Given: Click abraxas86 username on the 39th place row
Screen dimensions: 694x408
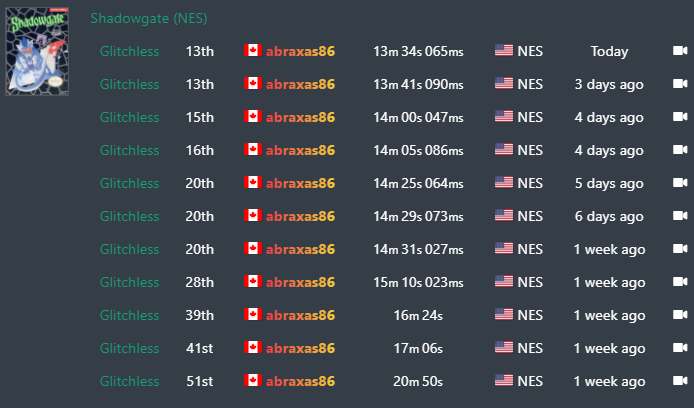Looking at the screenshot, I should 300,315.
